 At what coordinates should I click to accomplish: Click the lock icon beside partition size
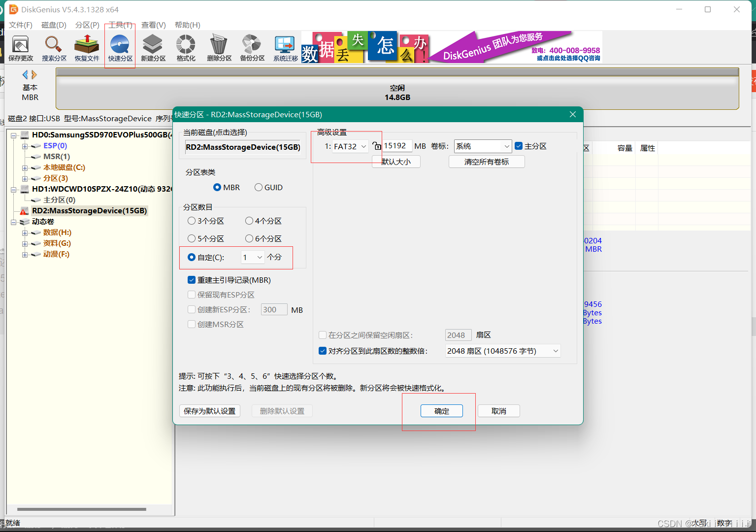(377, 146)
